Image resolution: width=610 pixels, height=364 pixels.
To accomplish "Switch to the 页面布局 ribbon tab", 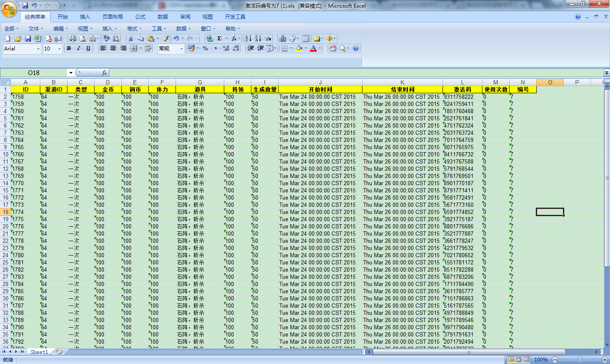I will [x=113, y=17].
